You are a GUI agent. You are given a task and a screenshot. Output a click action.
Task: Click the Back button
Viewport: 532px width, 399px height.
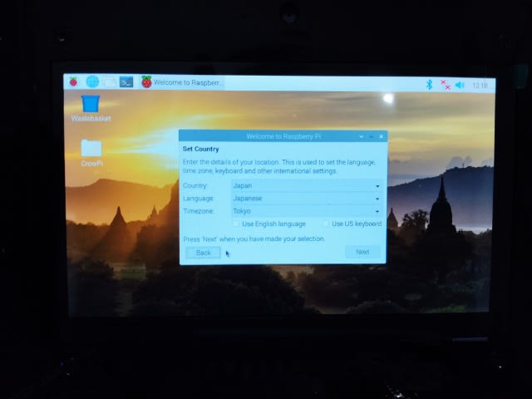203,253
